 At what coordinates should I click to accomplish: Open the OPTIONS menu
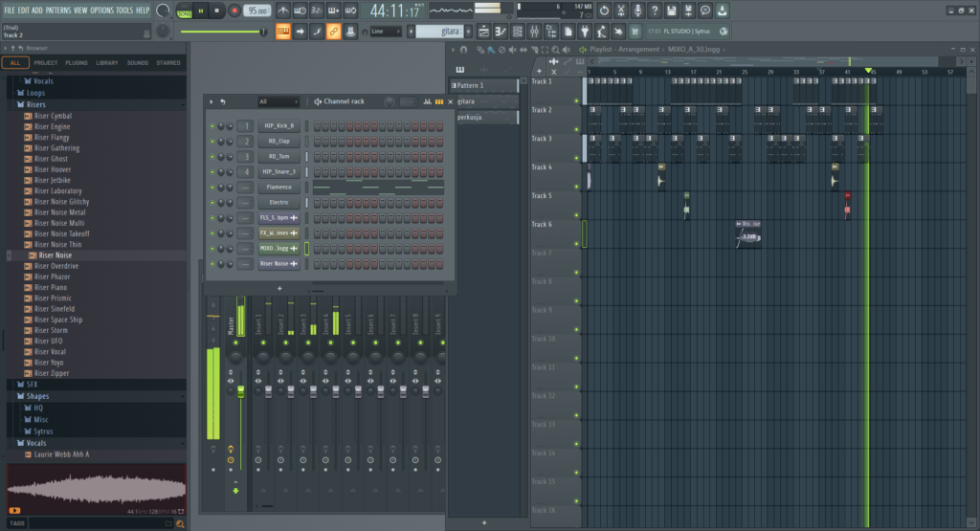coord(101,10)
